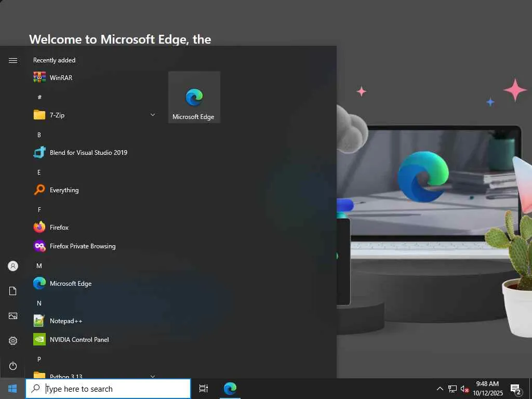Viewport: 532px width, 399px height.
Task: Jump to the N letter header
Action: [39, 303]
